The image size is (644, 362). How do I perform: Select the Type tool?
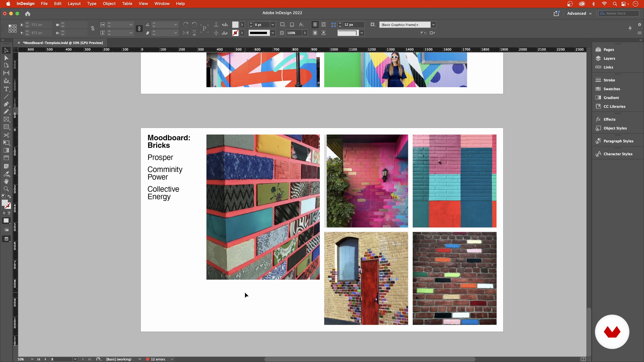(6, 89)
